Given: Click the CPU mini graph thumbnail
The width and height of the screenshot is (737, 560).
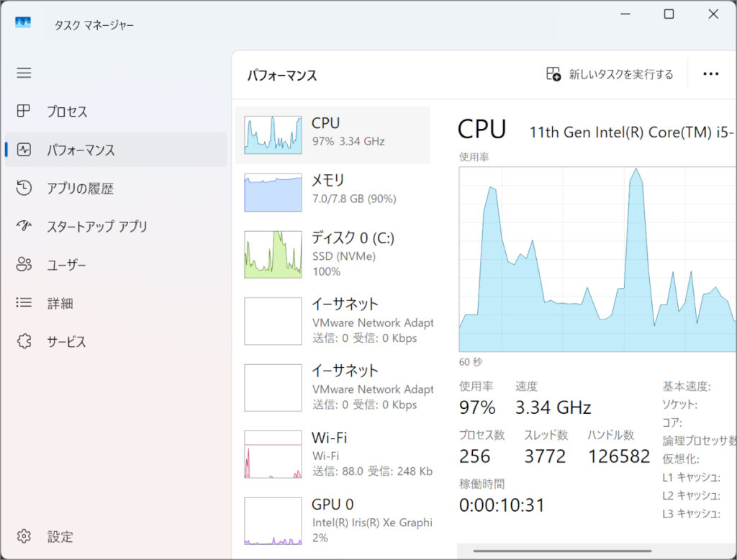Looking at the screenshot, I should point(273,135).
